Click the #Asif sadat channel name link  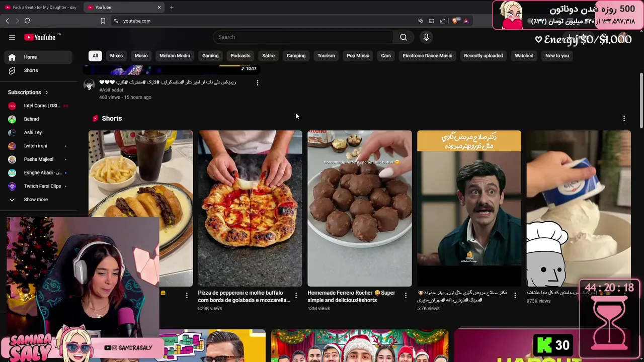(111, 89)
